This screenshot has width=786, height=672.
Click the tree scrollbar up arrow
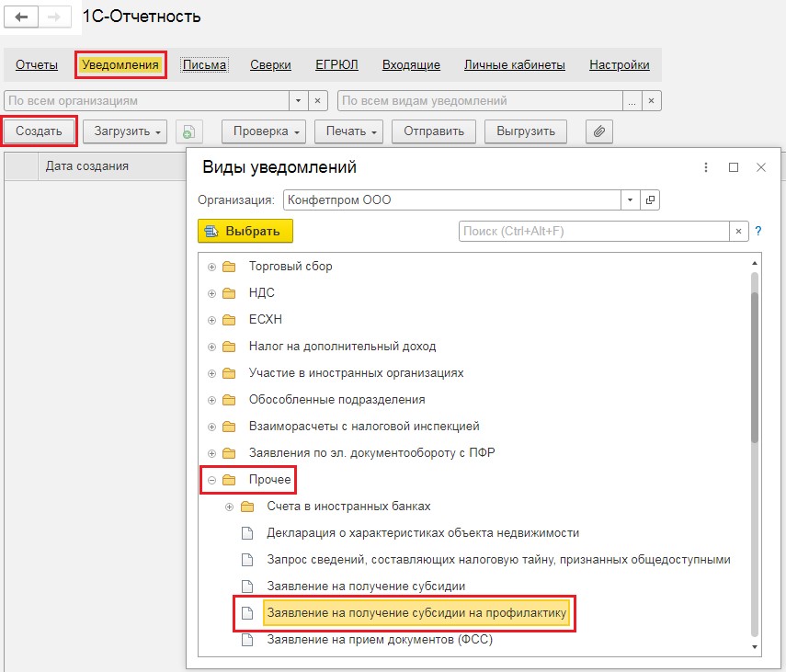(x=755, y=264)
